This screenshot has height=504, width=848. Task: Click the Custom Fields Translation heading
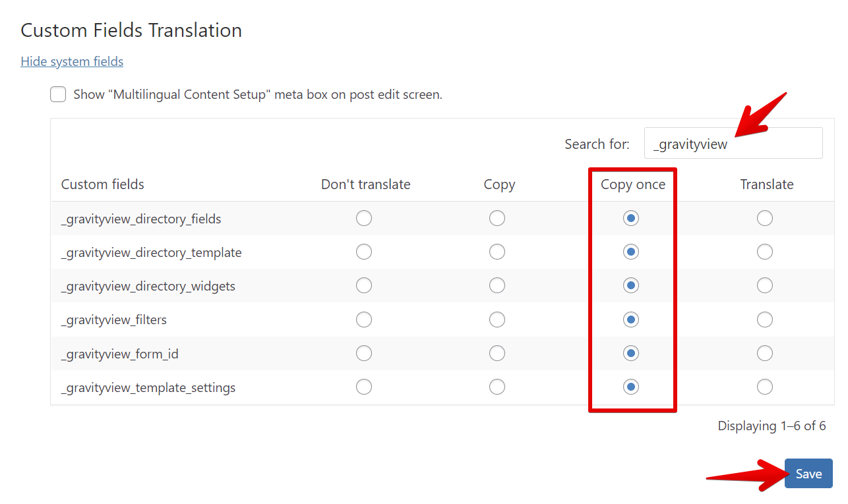(x=131, y=30)
